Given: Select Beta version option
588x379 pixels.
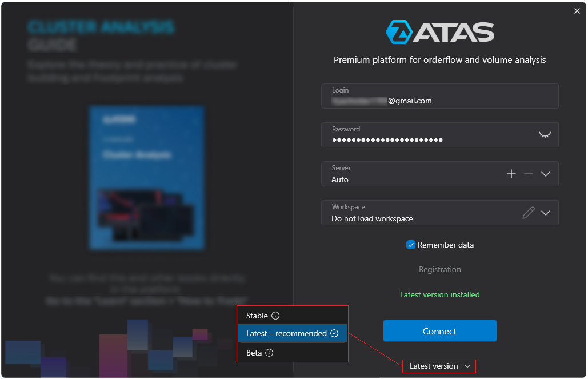Looking at the screenshot, I should pos(293,353).
